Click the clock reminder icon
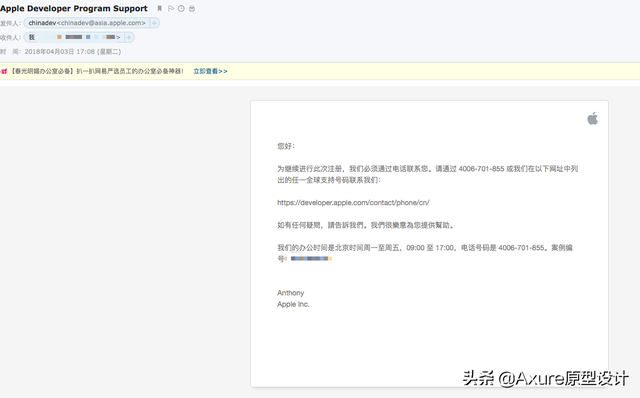The height and width of the screenshot is (398, 640). pyautogui.click(x=181, y=9)
